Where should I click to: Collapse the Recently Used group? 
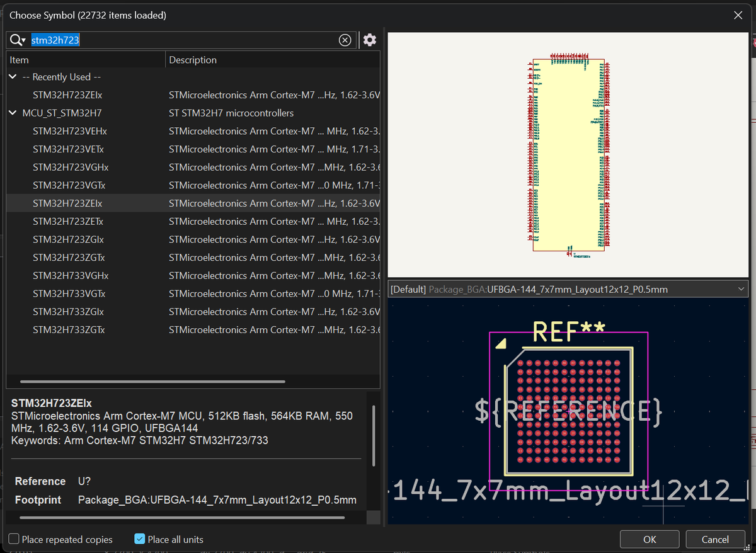13,77
